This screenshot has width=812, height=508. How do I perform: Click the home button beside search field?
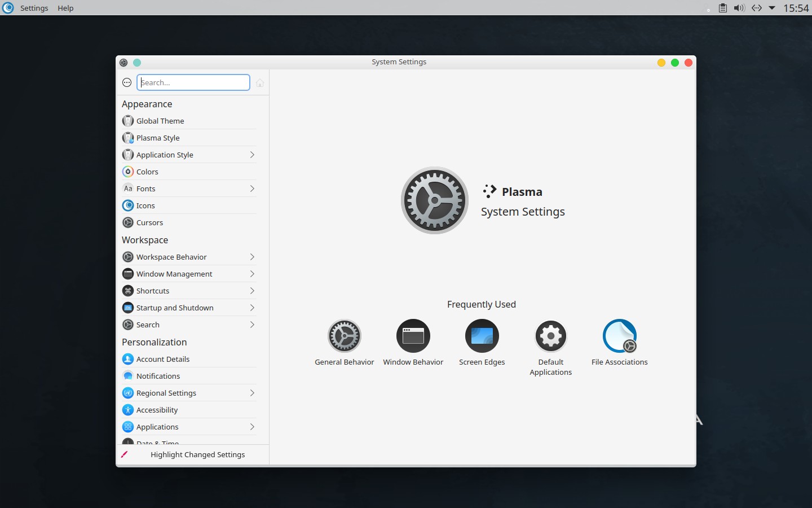coord(260,83)
